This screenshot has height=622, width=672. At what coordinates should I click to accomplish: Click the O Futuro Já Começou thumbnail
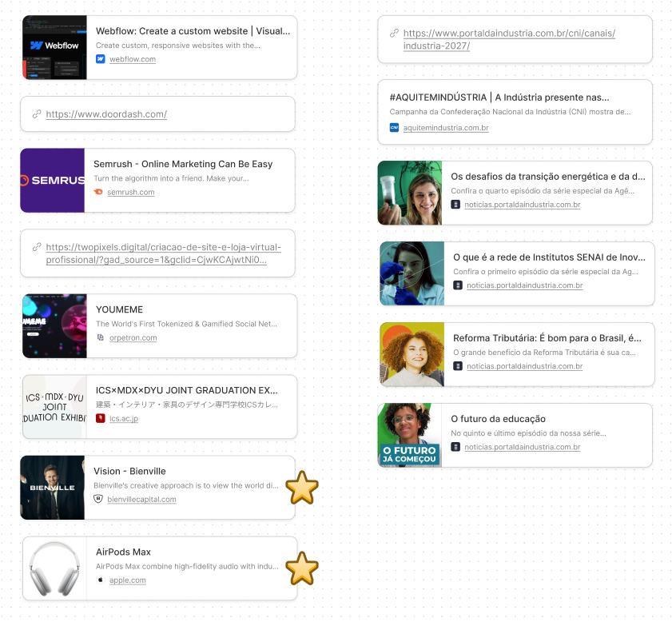pyautogui.click(x=410, y=435)
